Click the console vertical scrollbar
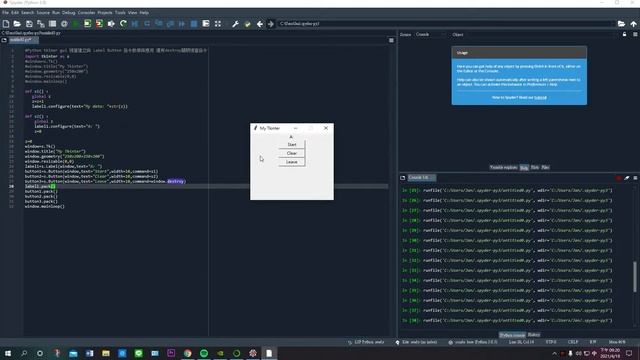640x360 pixels. 635,277
